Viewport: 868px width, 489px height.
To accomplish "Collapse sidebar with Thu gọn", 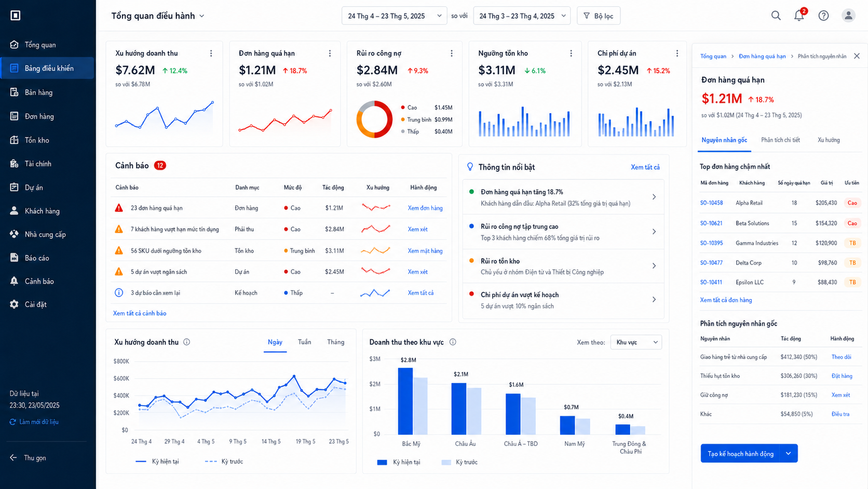I will click(29, 458).
